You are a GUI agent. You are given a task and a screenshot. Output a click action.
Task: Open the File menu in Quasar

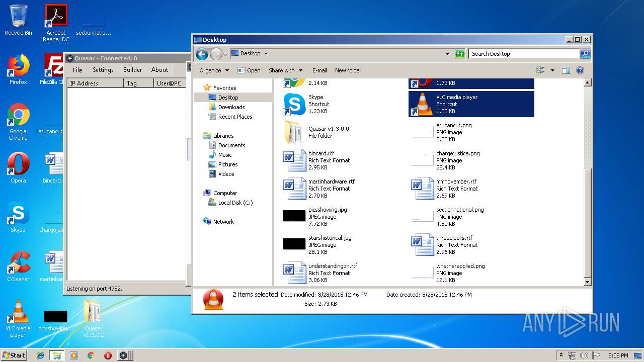77,70
